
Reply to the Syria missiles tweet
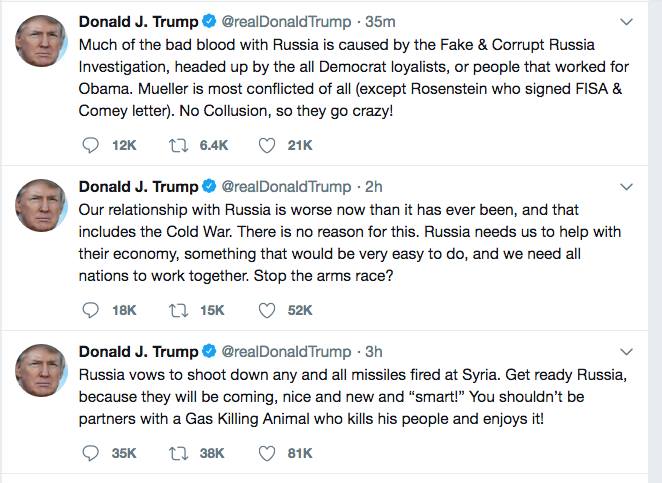(91, 453)
